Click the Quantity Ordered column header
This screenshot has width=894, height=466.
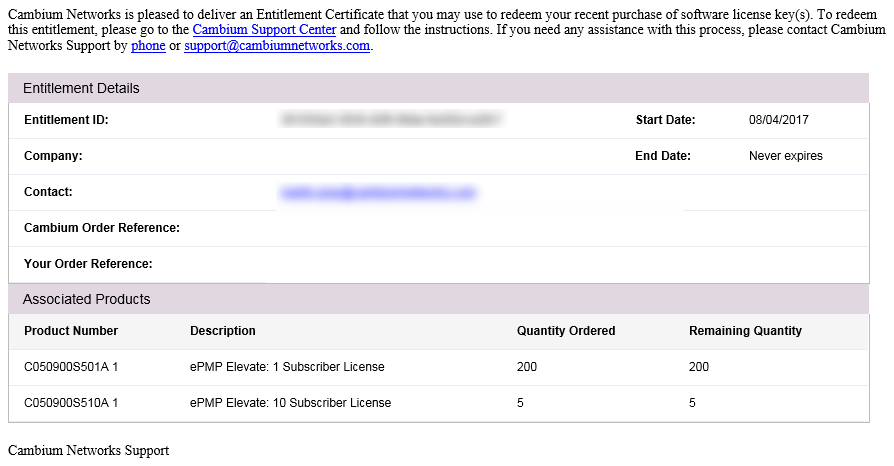click(565, 331)
